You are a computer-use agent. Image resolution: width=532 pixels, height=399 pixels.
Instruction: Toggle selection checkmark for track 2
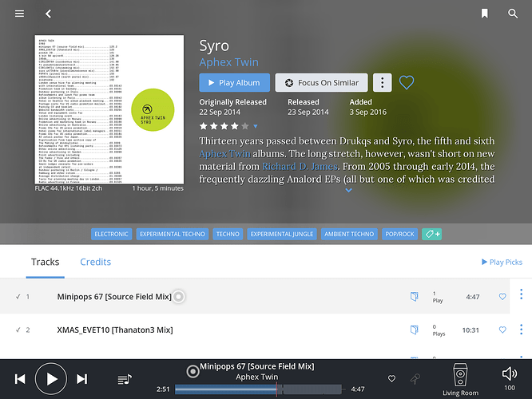pos(18,330)
